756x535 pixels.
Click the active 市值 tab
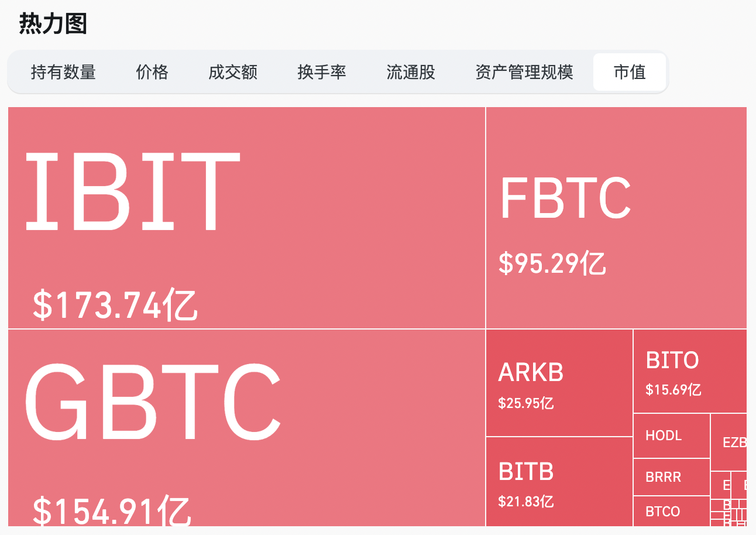coord(630,72)
